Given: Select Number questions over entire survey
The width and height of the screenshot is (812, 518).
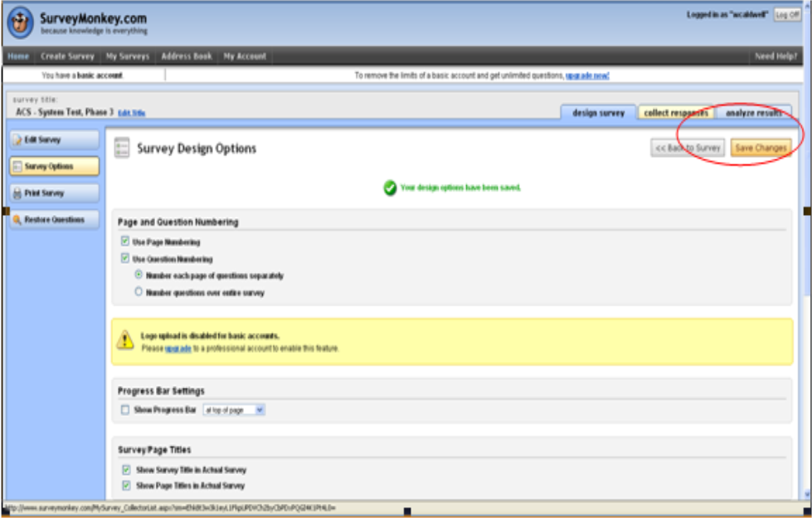Looking at the screenshot, I should [x=139, y=292].
